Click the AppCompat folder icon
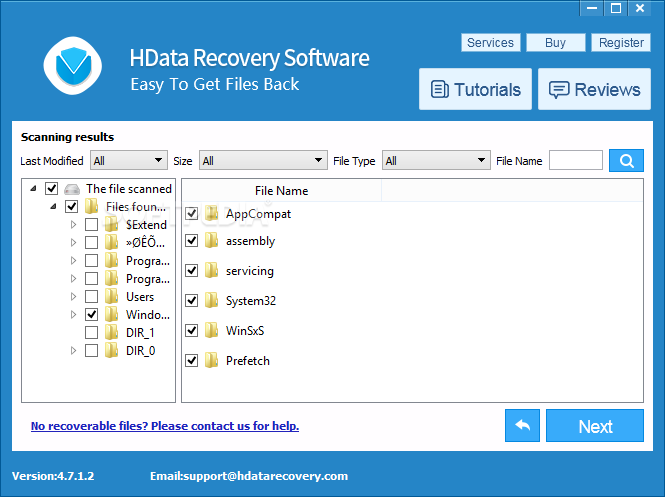Viewport: 665px width, 497px height. 212,213
